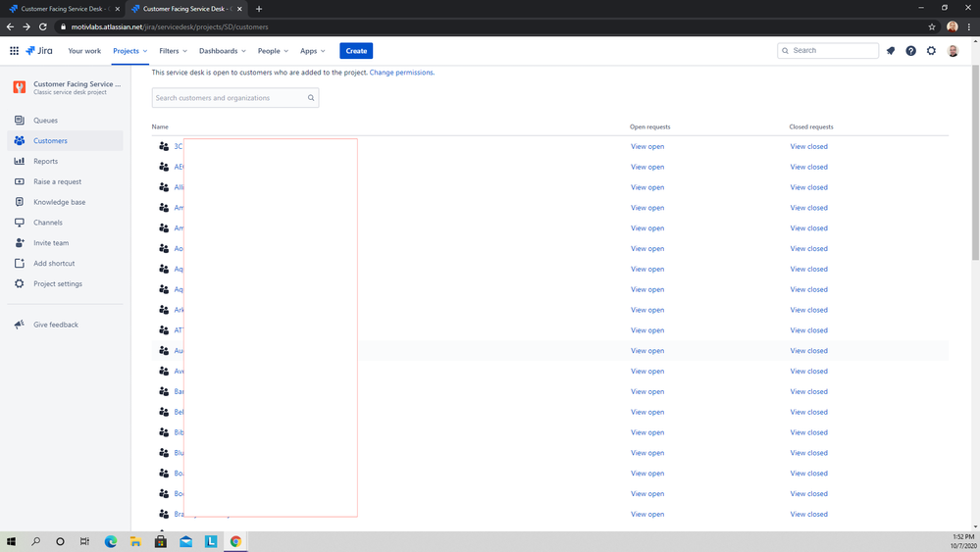This screenshot has width=980, height=552.
Task: Bookmark the page with the star icon
Action: (932, 26)
